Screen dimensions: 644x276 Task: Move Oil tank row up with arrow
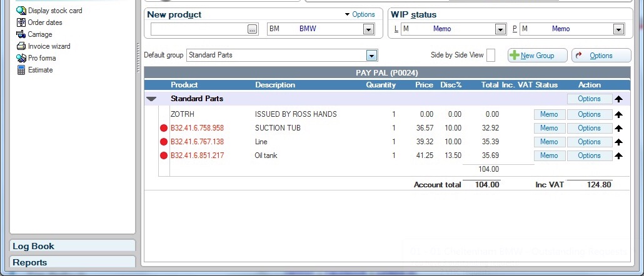pos(618,156)
